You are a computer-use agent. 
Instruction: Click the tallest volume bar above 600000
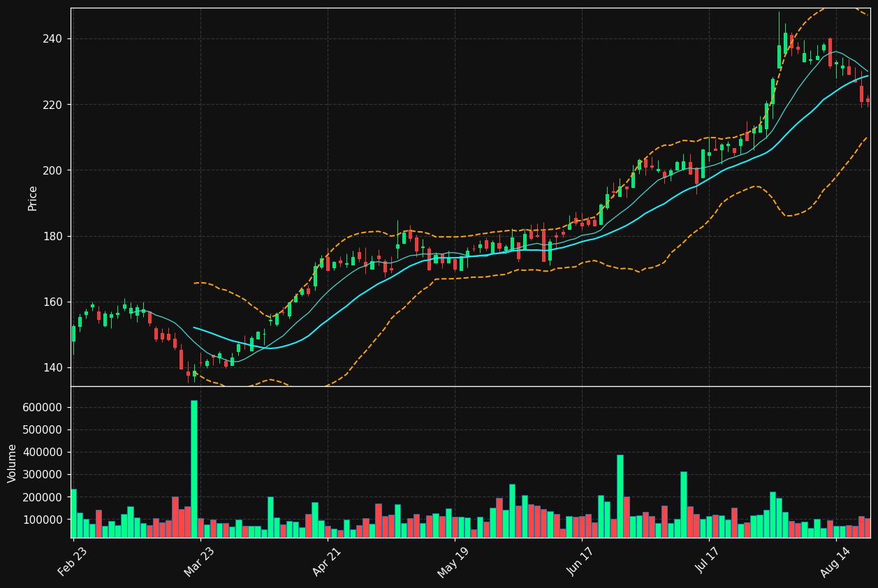(x=194, y=469)
